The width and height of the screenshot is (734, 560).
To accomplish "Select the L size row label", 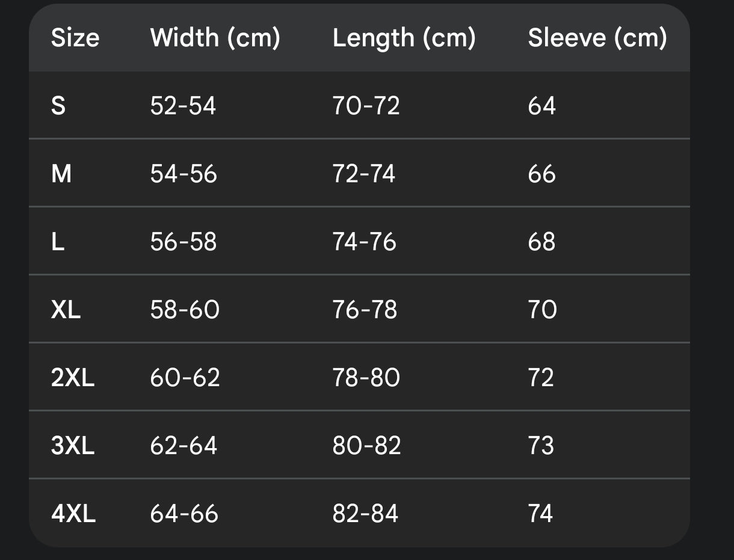I will pyautogui.click(x=58, y=242).
